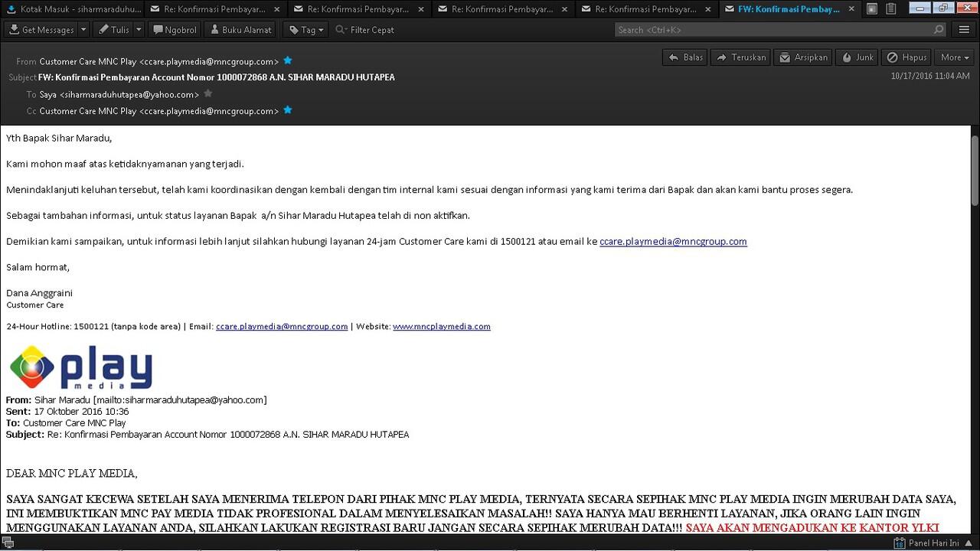Click From address Customer Care MNC Play

pyautogui.click(x=159, y=61)
